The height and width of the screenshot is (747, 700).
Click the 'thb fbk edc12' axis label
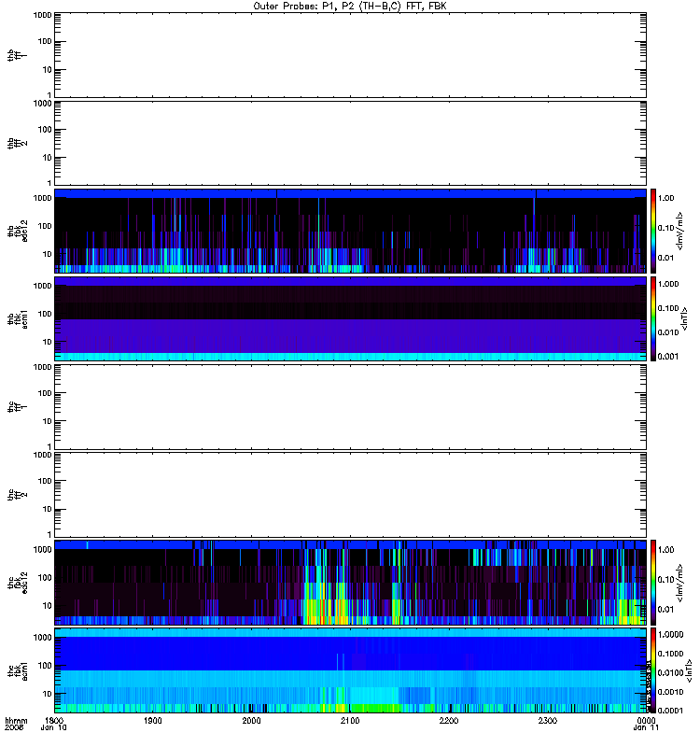[x=18, y=231]
